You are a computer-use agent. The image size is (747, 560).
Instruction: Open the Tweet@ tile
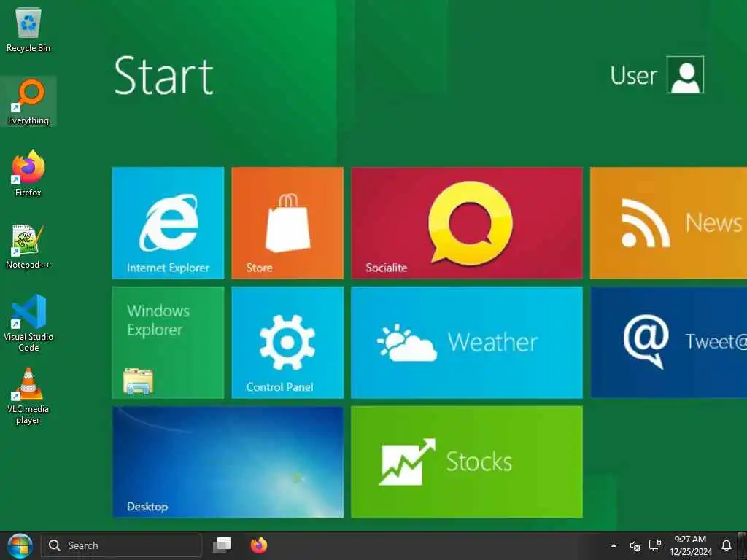tap(668, 343)
